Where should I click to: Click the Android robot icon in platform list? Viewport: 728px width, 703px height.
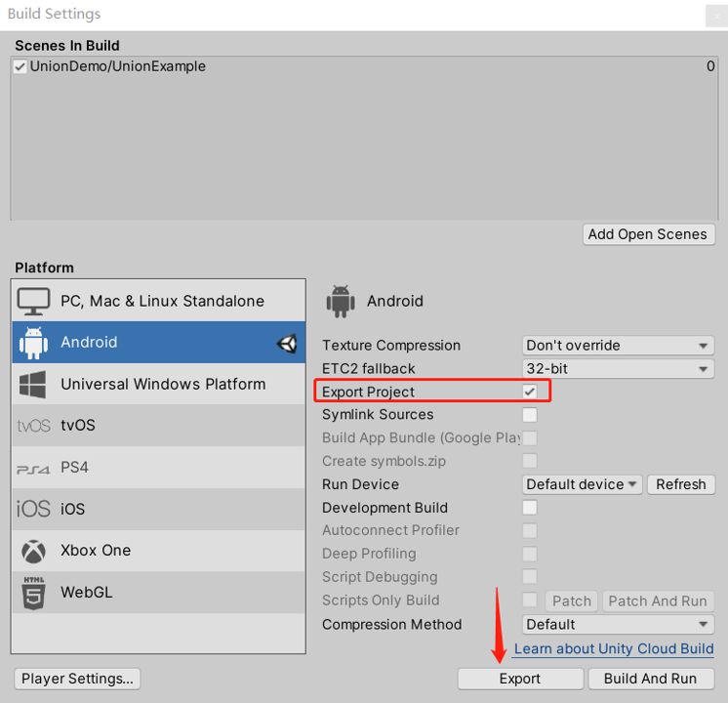(x=33, y=343)
